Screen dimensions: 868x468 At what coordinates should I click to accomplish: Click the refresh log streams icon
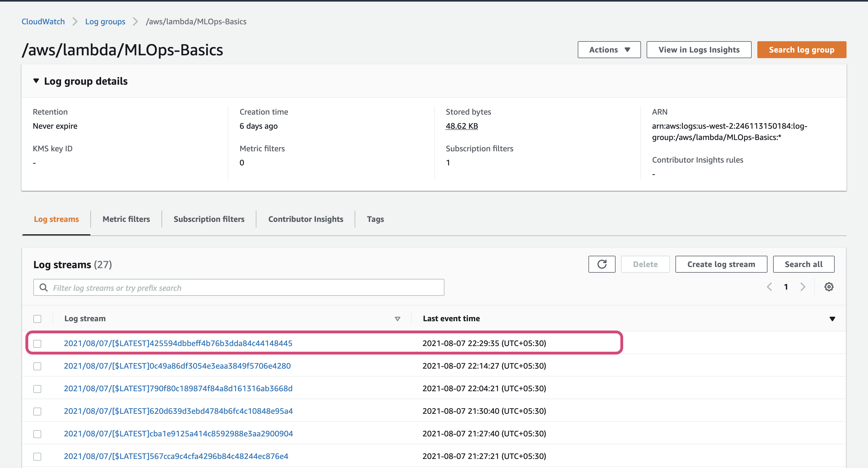coord(601,264)
